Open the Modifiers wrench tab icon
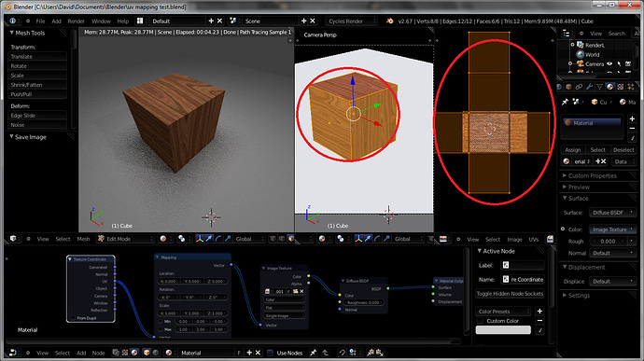644x361 pixels. (x=589, y=87)
